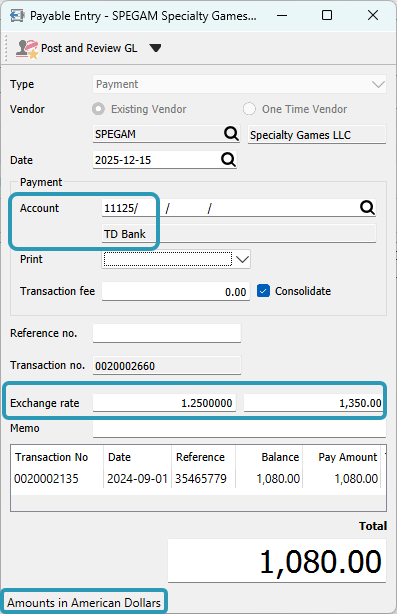Click the Memo text field

tap(239, 428)
